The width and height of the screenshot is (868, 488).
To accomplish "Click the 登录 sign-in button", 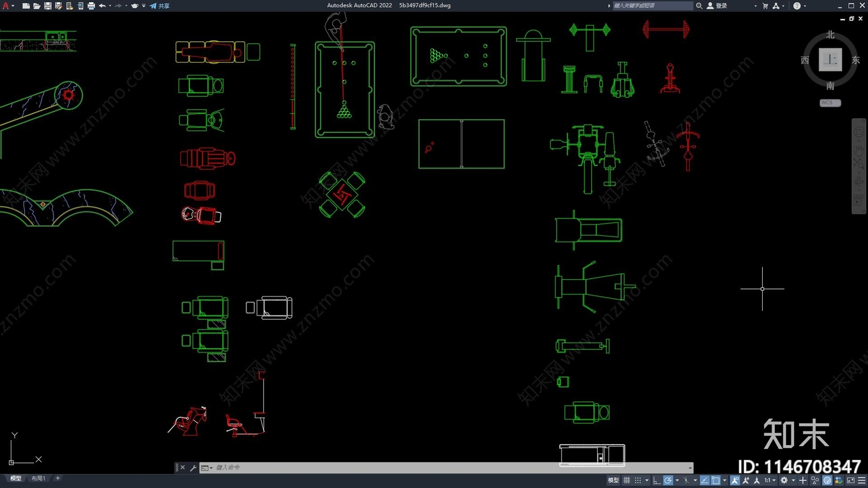I will click(717, 6).
